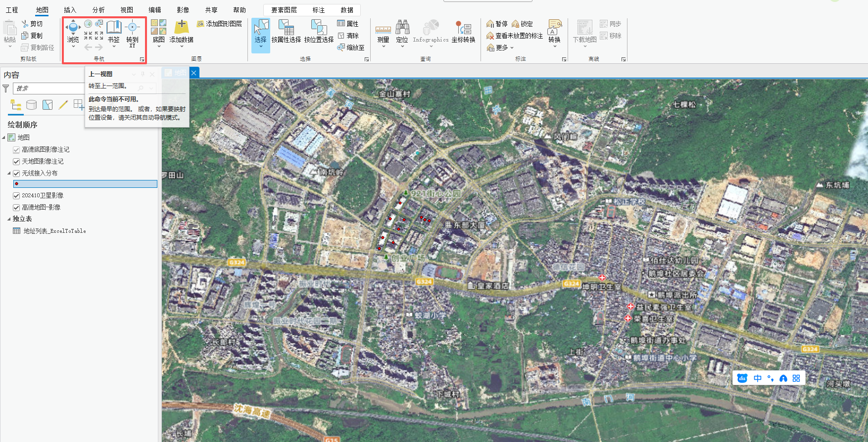
Task: Click the fixed zoom out arrows icon
Action: (x=99, y=36)
